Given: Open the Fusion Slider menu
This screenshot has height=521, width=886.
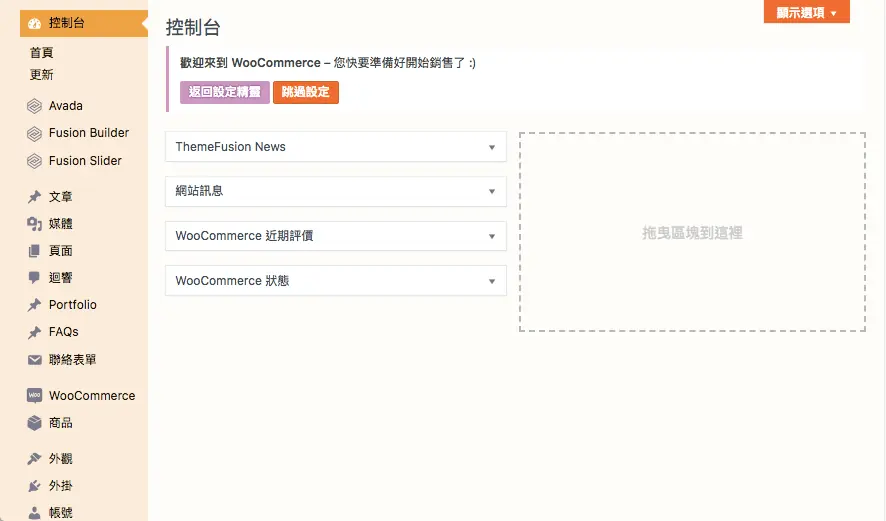Looking at the screenshot, I should (x=85, y=160).
